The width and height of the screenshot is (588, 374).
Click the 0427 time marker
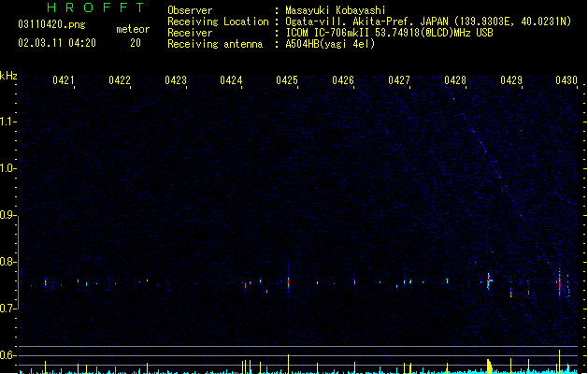pos(399,80)
